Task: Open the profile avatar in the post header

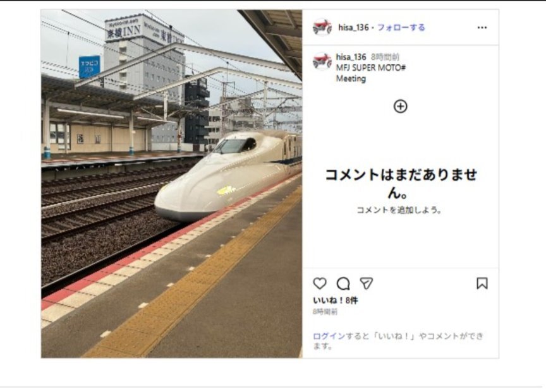Action: (322, 27)
